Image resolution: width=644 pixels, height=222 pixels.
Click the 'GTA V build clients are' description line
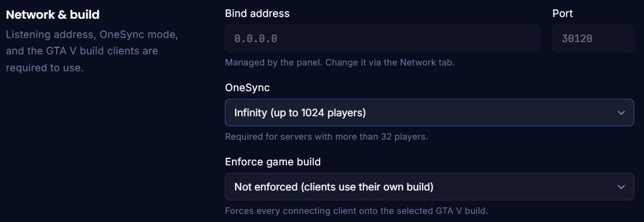click(82, 51)
